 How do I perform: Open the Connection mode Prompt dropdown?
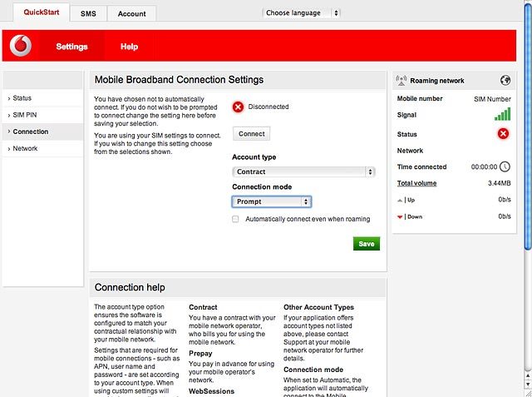pos(272,201)
